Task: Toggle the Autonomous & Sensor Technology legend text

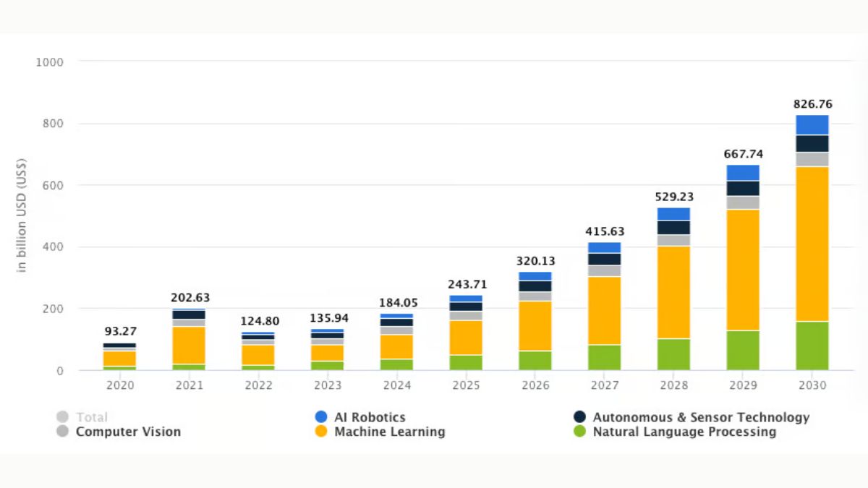Action: click(x=701, y=417)
